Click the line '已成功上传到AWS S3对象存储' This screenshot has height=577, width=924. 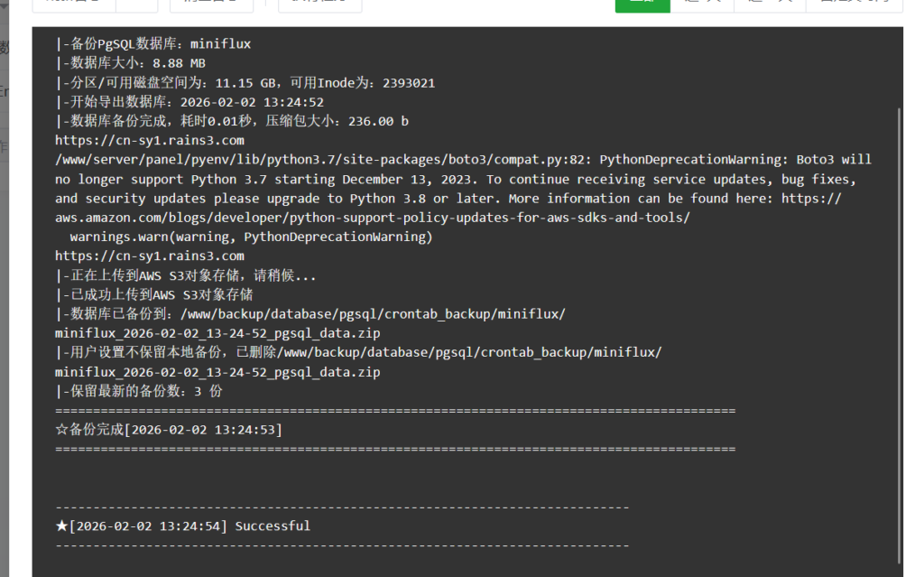154,294
